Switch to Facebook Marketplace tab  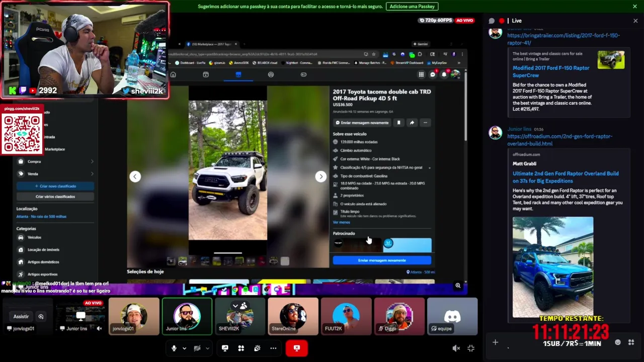coord(238,74)
